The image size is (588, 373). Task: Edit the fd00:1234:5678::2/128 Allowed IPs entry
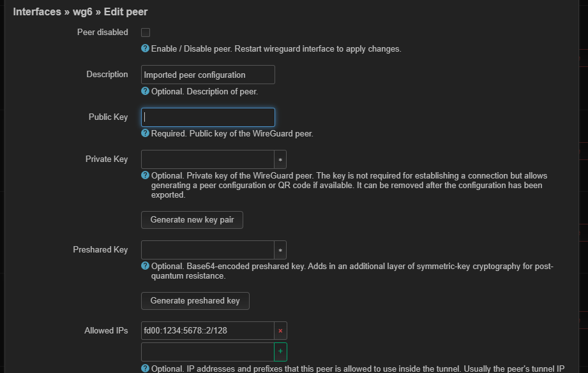click(x=207, y=331)
